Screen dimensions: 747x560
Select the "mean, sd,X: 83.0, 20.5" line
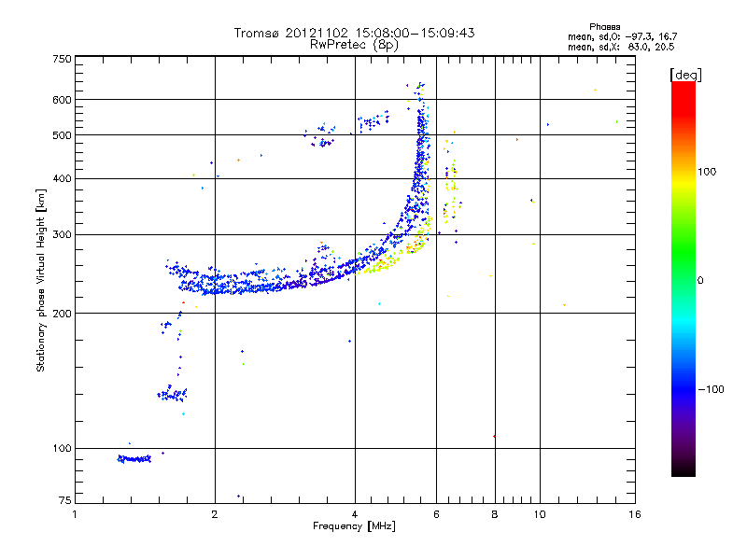[621, 47]
